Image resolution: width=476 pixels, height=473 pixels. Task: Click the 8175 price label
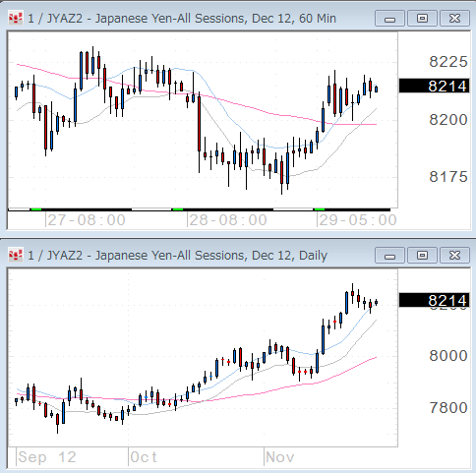click(x=448, y=177)
